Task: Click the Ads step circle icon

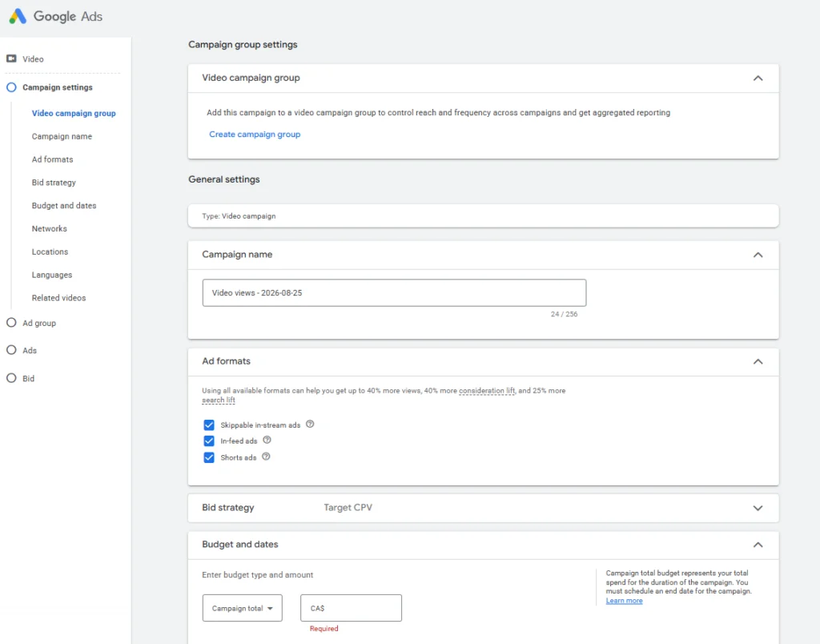Action: (x=11, y=350)
